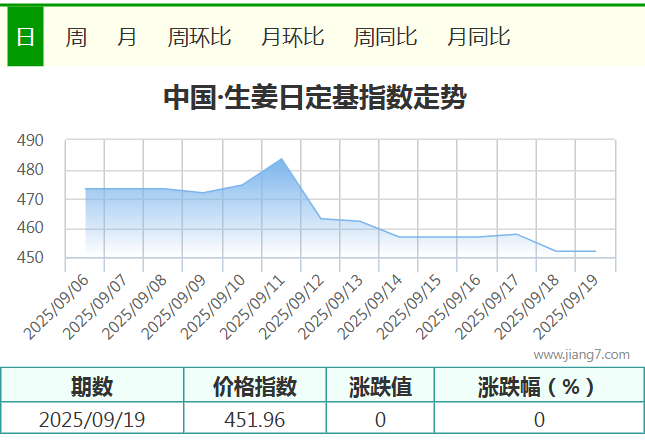The height and width of the screenshot is (440, 645).
Task: Click the x-axis date 2025/09/12
Action: [x=291, y=307]
